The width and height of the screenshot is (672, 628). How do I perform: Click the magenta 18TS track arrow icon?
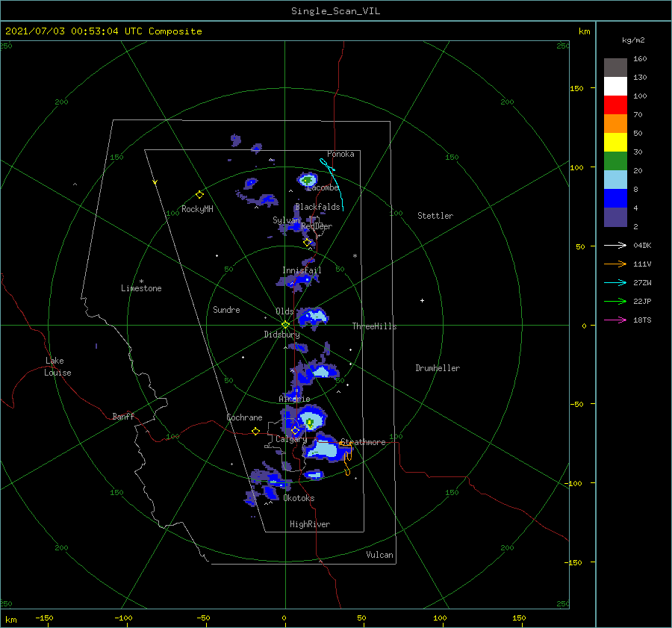(615, 320)
